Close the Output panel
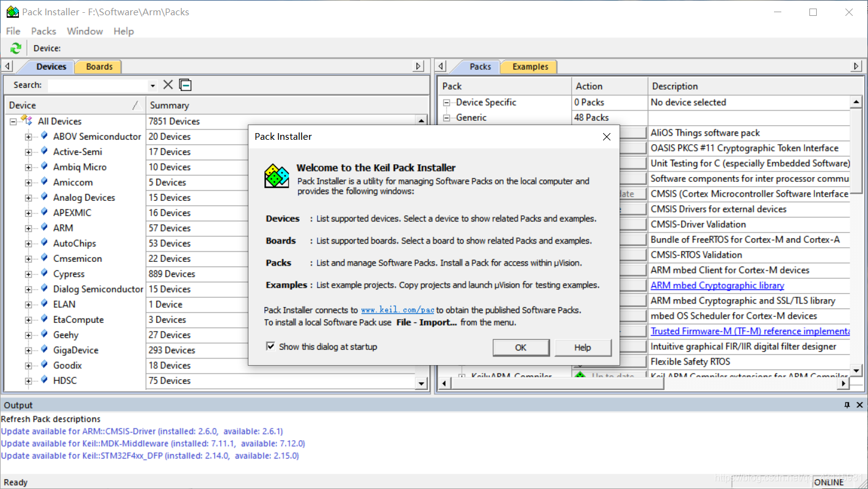Screen dimensions: 868x489 pos(859,405)
